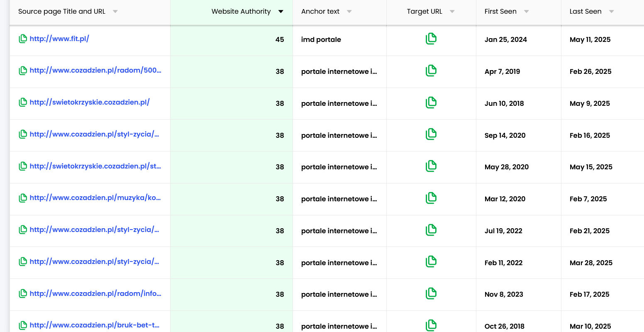Open the http://www.fit.pl/ link
644x332 pixels.
point(59,39)
